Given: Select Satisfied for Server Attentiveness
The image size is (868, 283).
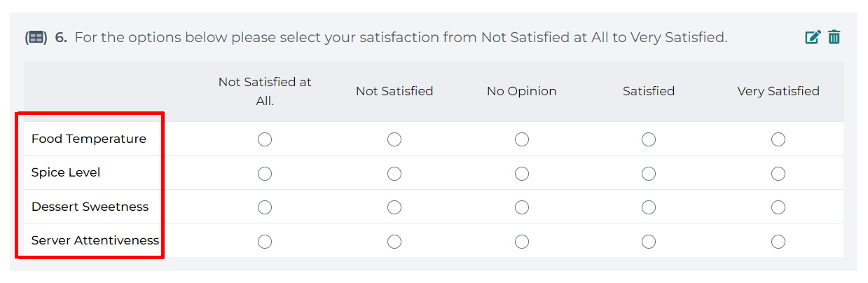Looking at the screenshot, I should pyautogui.click(x=649, y=242).
